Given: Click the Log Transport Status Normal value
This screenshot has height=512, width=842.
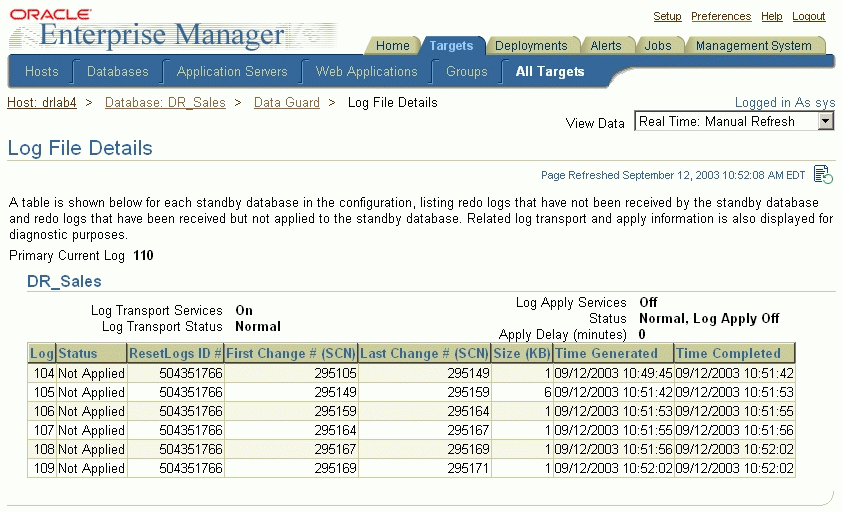Looking at the screenshot, I should [x=258, y=327].
